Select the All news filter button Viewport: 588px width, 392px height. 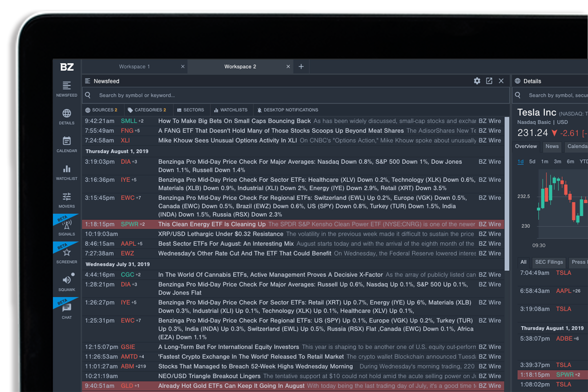pos(523,262)
